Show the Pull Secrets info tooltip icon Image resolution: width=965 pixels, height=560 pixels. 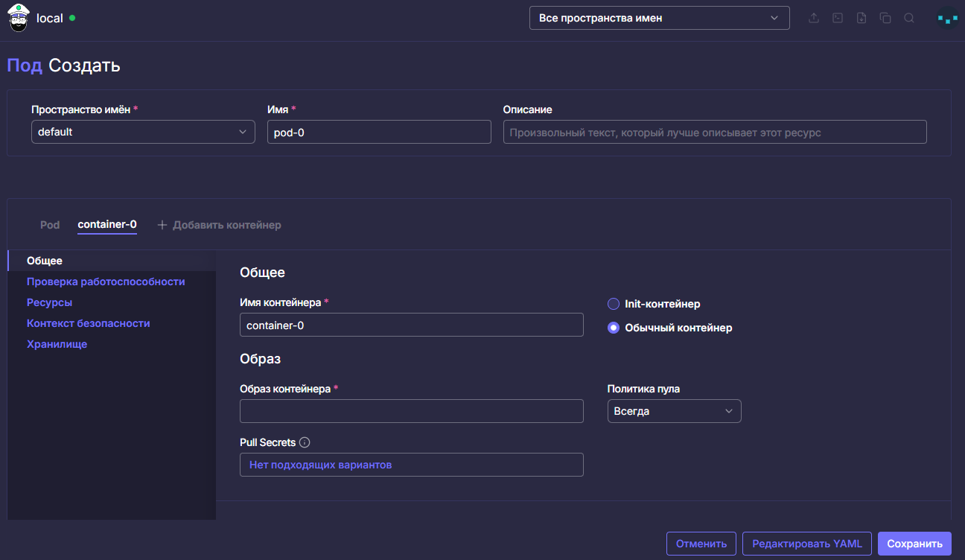click(305, 442)
